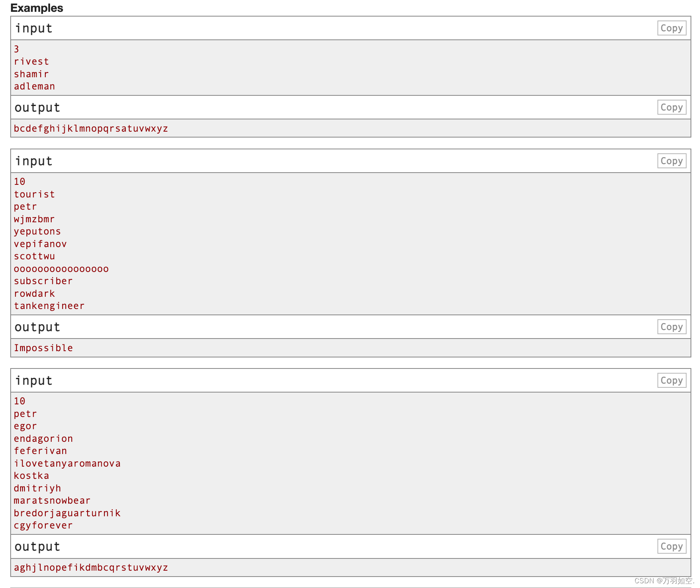Click the adleman line
This screenshot has width=700, height=588.
(x=34, y=86)
